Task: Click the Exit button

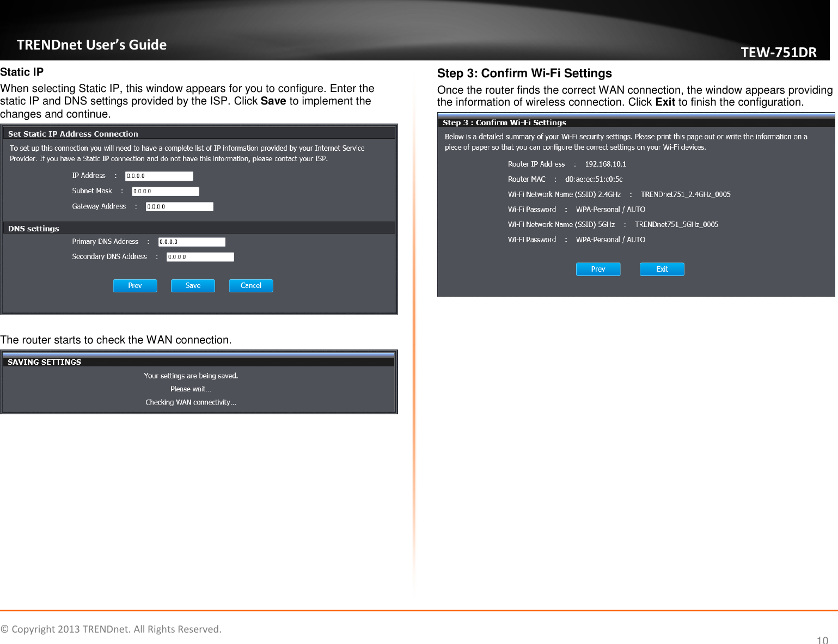Action: (662, 269)
